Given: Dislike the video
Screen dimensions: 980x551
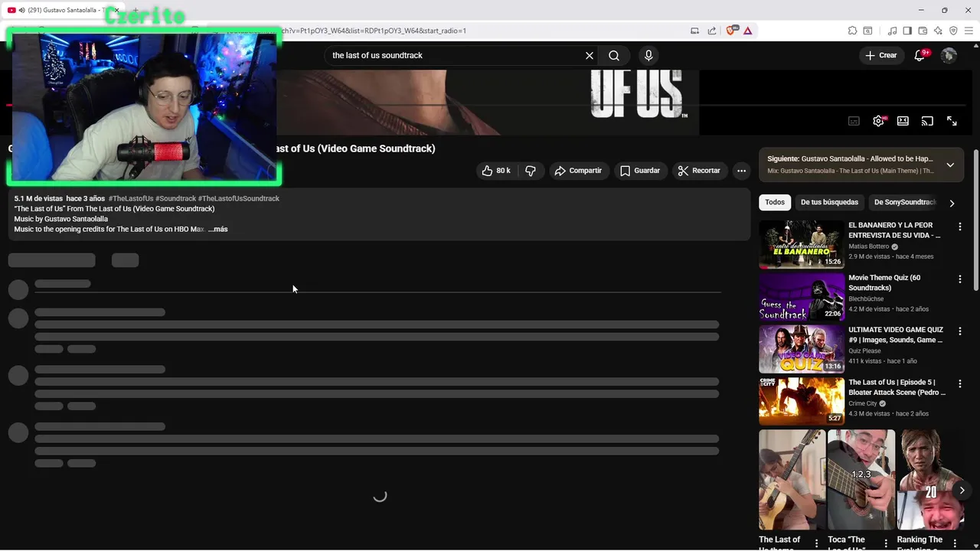Looking at the screenshot, I should point(531,171).
